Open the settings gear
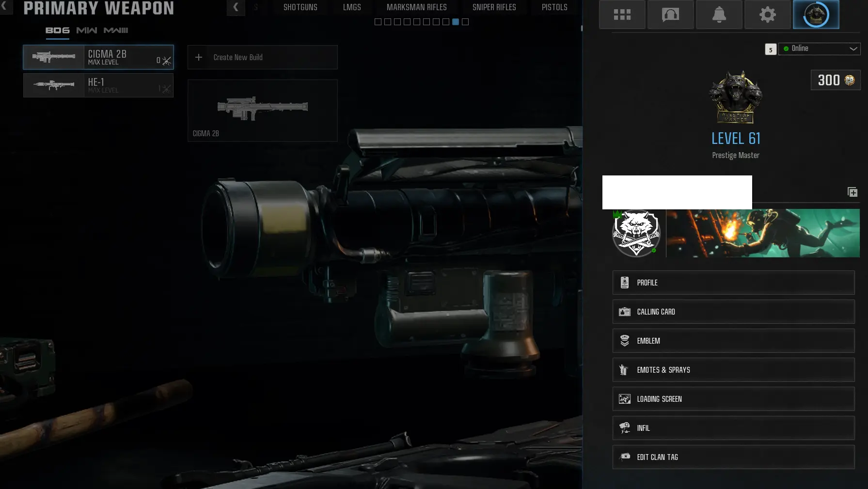Viewport: 868px width, 489px height. point(768,15)
